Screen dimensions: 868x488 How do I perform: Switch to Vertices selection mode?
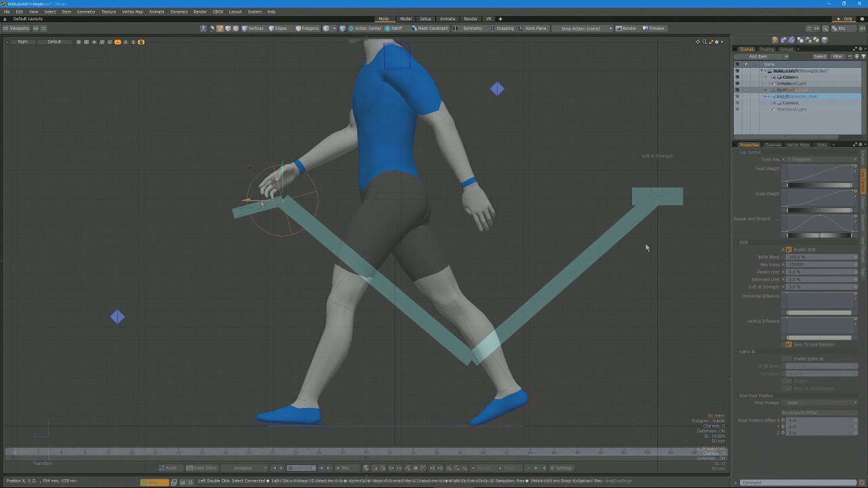click(x=253, y=28)
